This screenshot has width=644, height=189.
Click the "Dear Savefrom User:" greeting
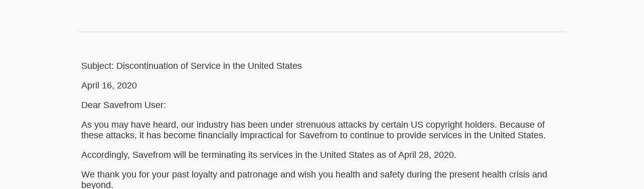pos(123,105)
